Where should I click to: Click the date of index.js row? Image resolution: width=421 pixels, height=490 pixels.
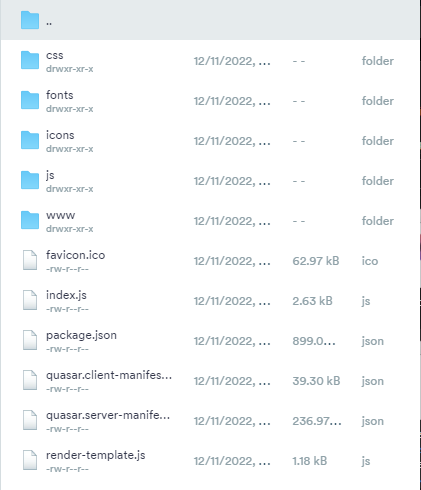pos(232,301)
